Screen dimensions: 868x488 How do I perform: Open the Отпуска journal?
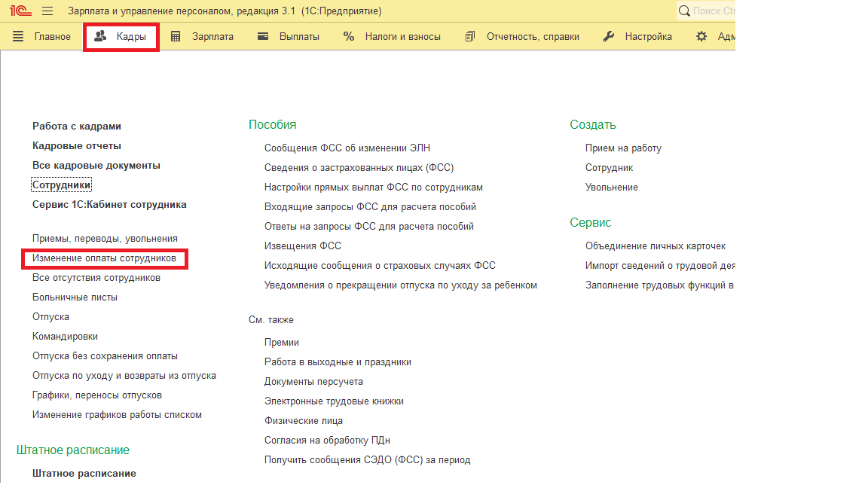pos(50,317)
